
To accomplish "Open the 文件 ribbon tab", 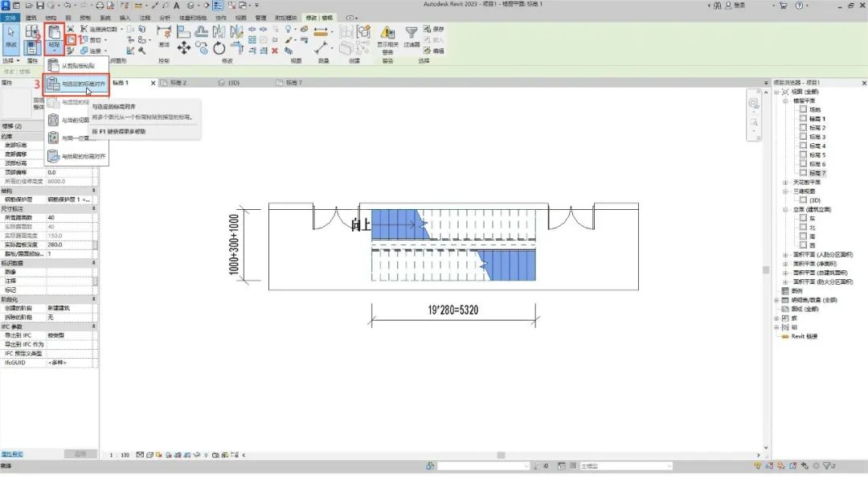I will click(10, 18).
